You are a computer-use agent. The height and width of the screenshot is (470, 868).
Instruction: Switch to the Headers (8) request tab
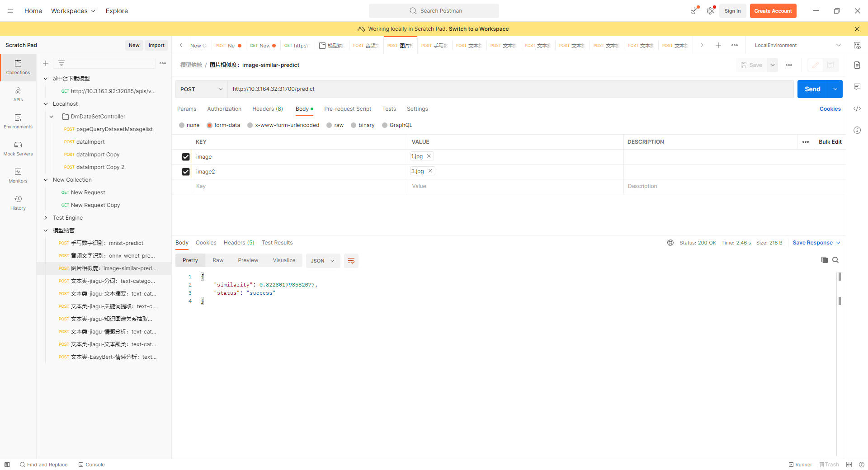(268, 109)
